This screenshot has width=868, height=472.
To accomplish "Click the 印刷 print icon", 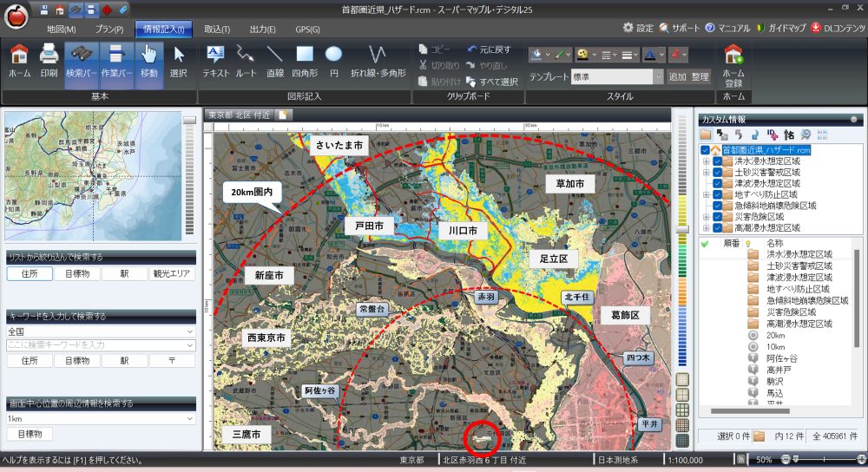I will pyautogui.click(x=49, y=62).
